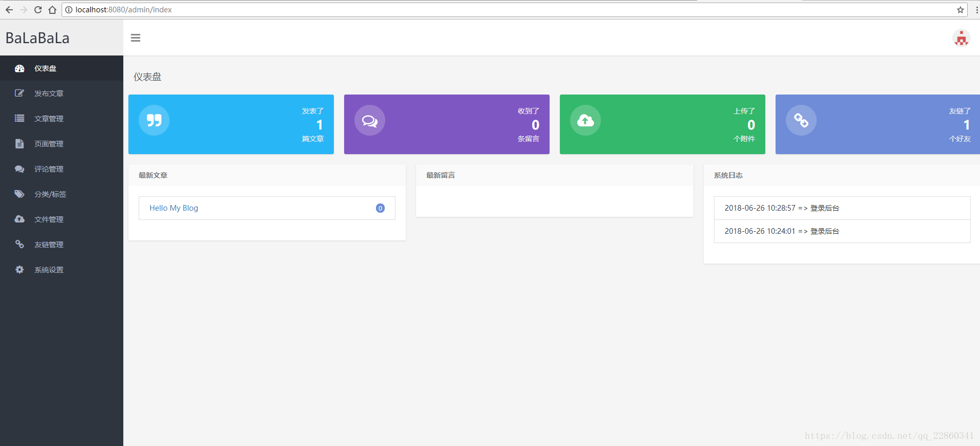Click the edit pencil icon for 发布文章

coord(20,94)
